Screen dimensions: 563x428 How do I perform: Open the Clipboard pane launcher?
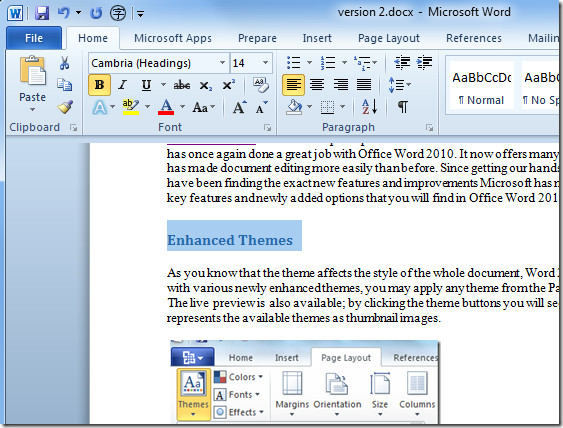coord(73,127)
